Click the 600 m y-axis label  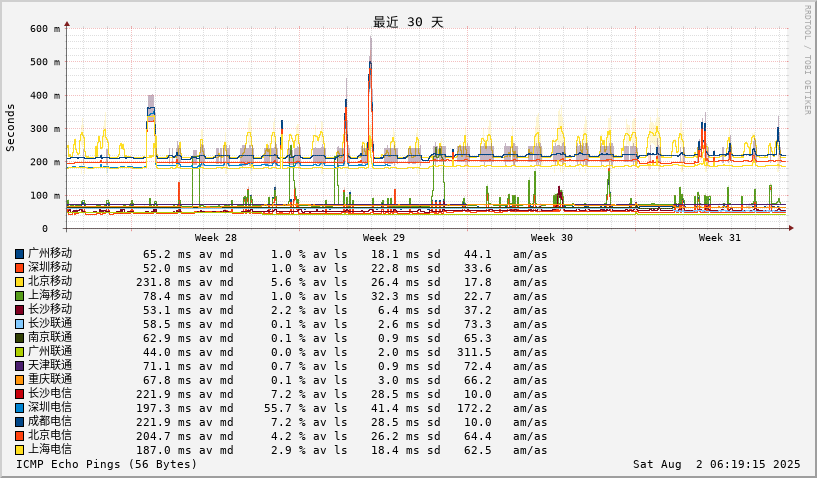coord(45,29)
